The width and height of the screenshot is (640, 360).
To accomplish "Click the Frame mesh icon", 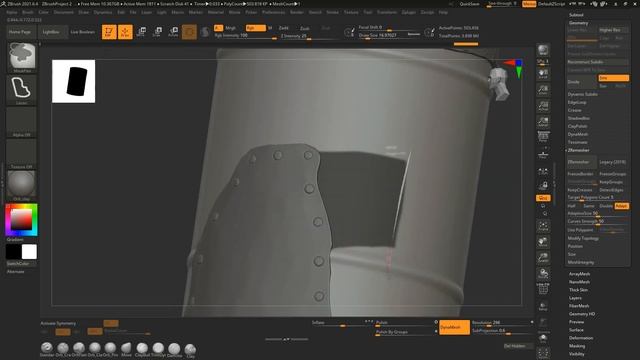I will [x=543, y=226].
